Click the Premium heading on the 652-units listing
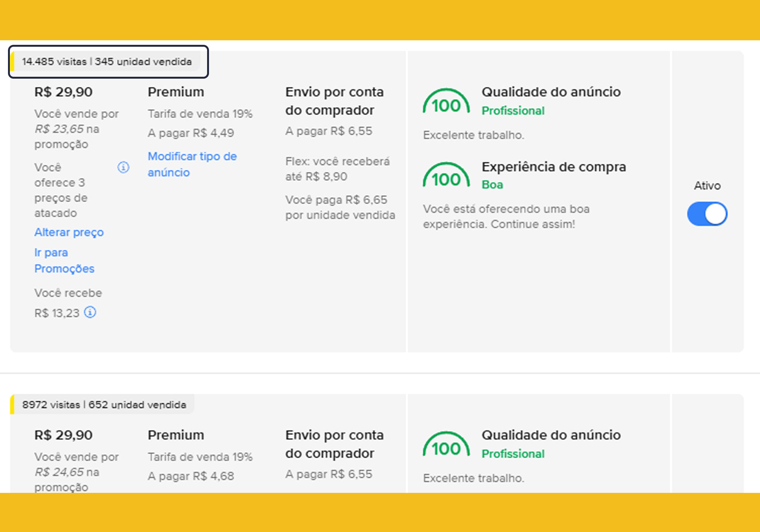 coord(176,435)
